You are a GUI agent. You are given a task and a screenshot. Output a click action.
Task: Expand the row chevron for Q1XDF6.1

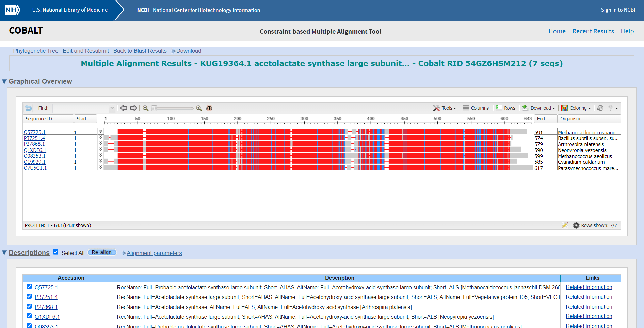101,149
